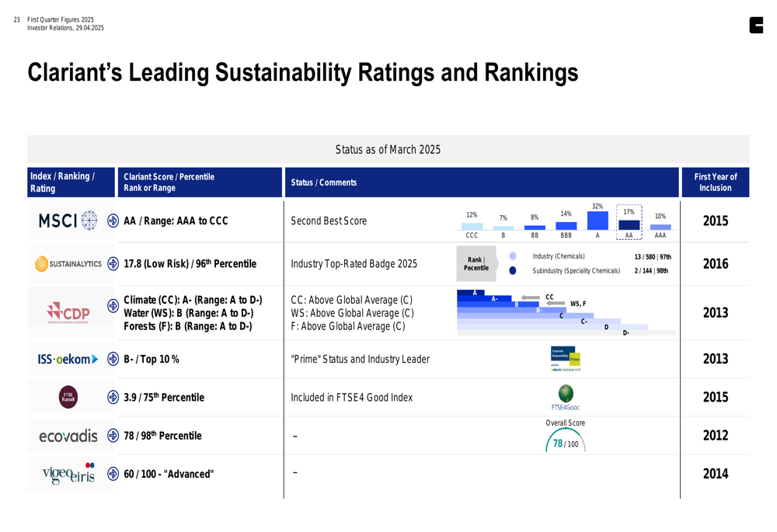Viewport: 777px width, 532px height.
Task: Select the ecovadis logo
Action: tap(68, 436)
